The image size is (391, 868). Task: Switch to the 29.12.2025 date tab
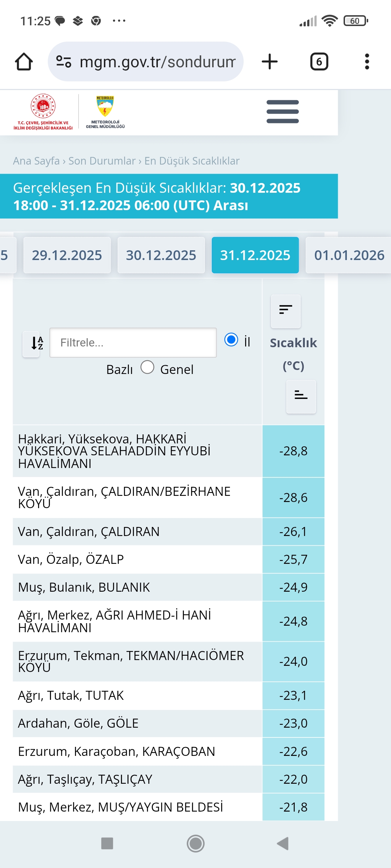pyautogui.click(x=67, y=255)
